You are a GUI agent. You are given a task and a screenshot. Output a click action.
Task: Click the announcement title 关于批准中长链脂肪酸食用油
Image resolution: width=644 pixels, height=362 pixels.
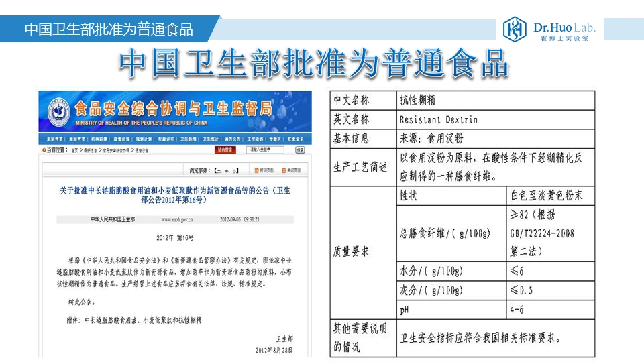coord(175,195)
